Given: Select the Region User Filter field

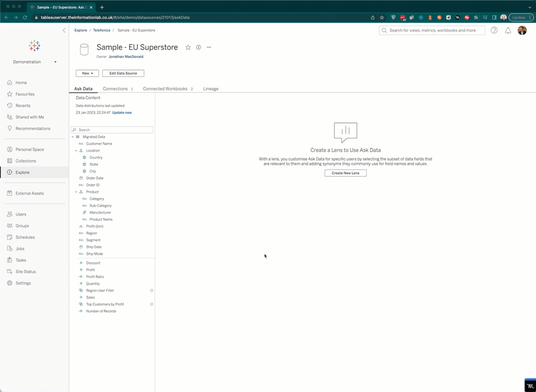Looking at the screenshot, I should coord(100,290).
